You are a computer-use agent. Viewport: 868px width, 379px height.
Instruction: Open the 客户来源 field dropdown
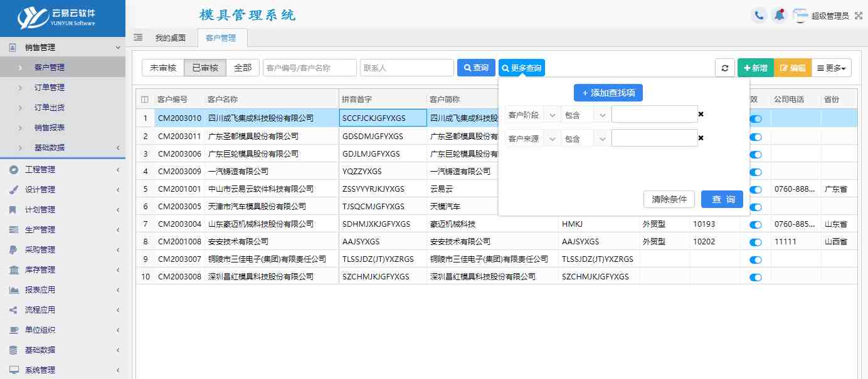point(532,139)
